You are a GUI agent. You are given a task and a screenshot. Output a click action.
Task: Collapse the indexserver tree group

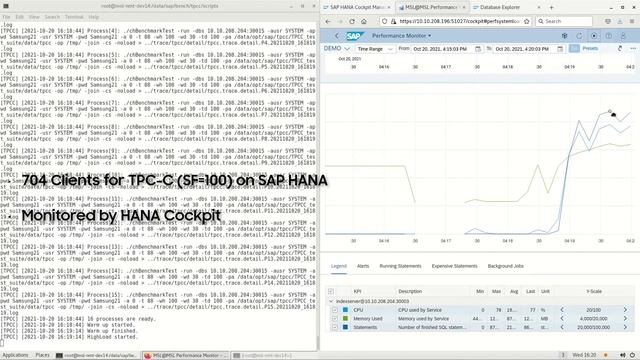click(x=331, y=301)
